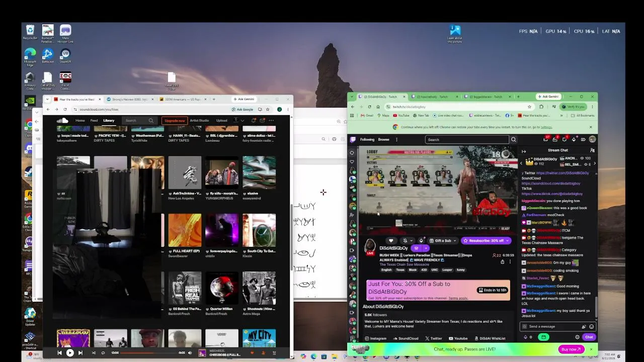
Task: Toggle repeat in SoundCloud player
Action: [103, 353]
